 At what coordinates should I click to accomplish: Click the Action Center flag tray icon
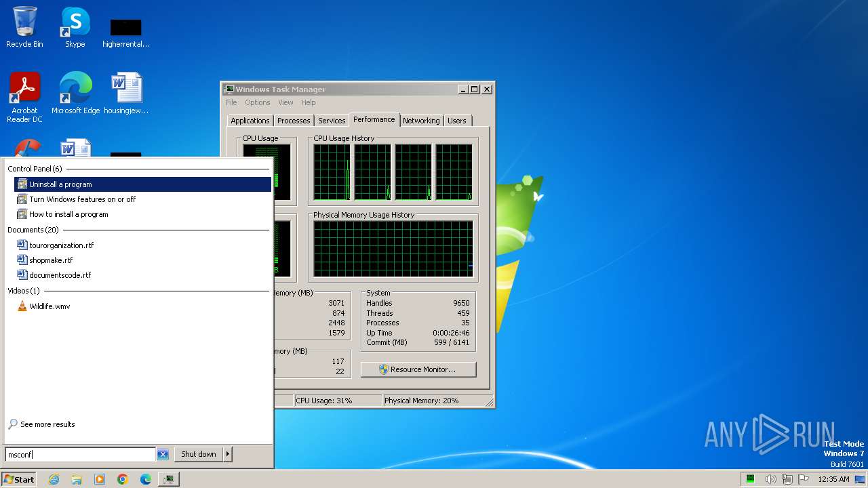coord(803,479)
